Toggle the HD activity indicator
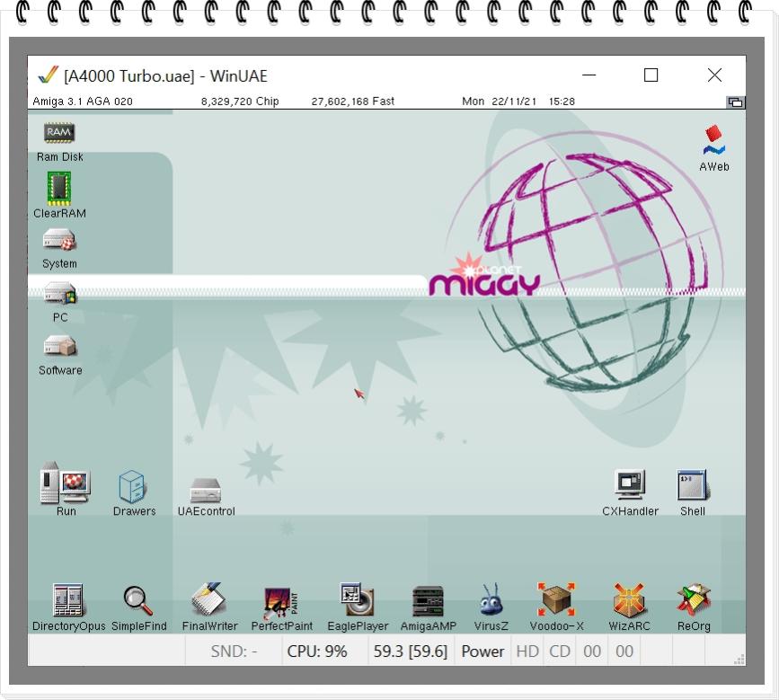This screenshot has height=700, width=779. pyautogui.click(x=527, y=650)
